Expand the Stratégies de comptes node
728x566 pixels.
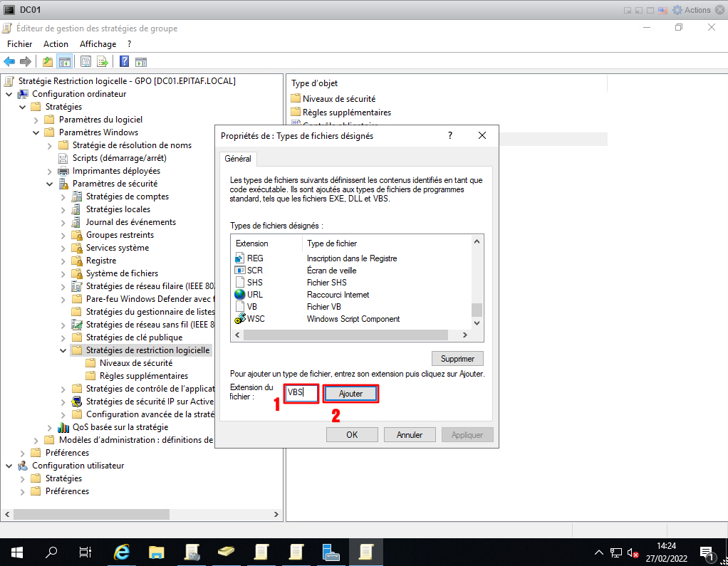[x=63, y=196]
